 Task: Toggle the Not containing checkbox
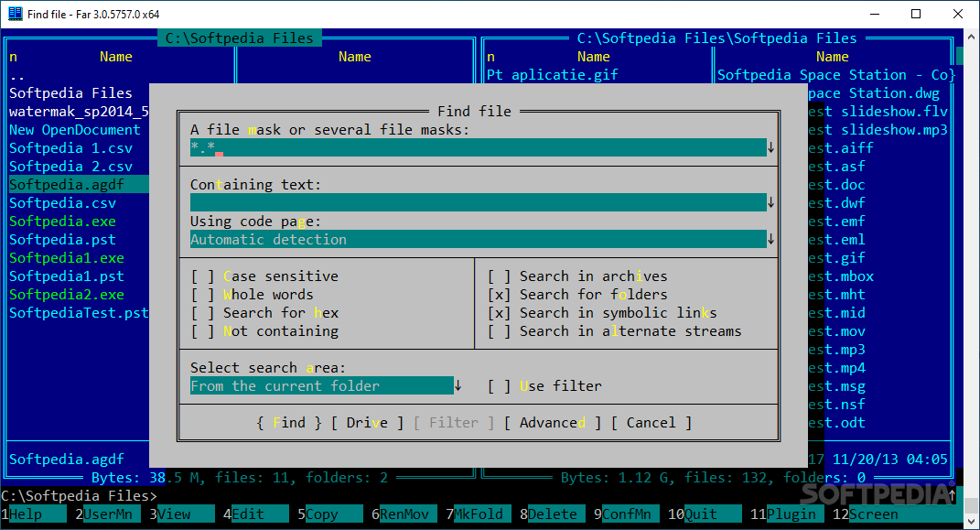(264, 331)
